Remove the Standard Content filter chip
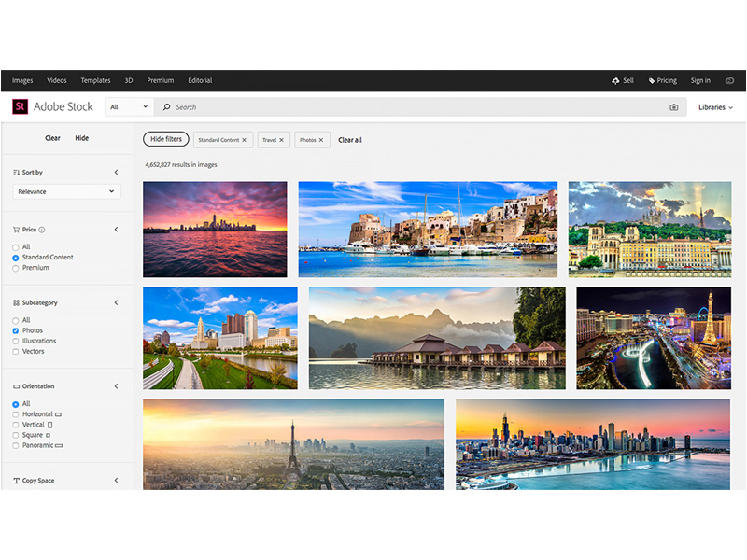 pyautogui.click(x=245, y=140)
